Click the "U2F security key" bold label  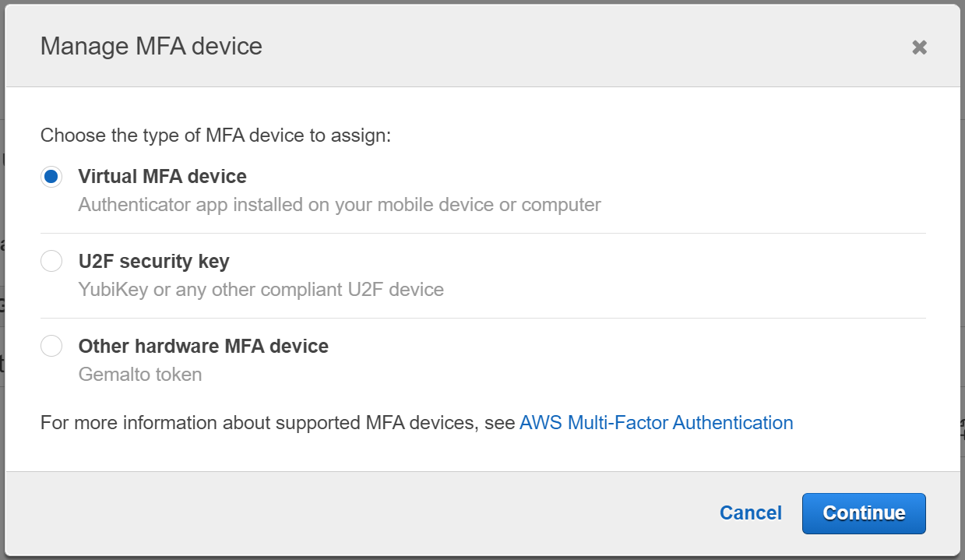coord(153,262)
